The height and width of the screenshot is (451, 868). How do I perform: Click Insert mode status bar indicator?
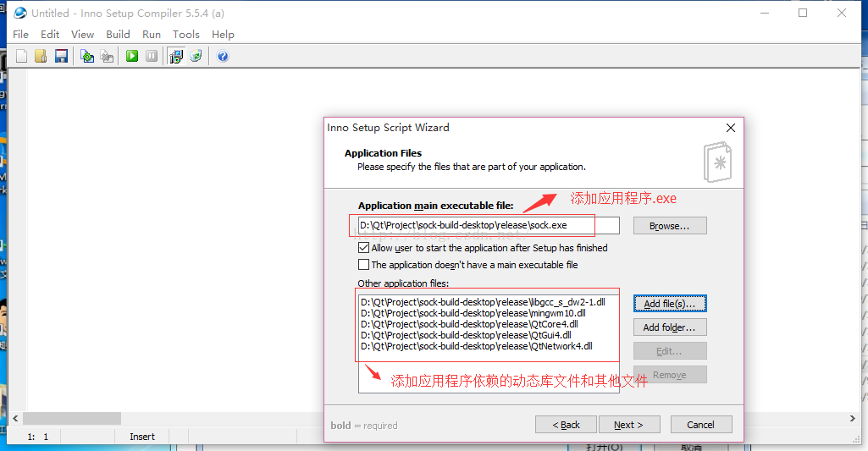click(x=142, y=437)
